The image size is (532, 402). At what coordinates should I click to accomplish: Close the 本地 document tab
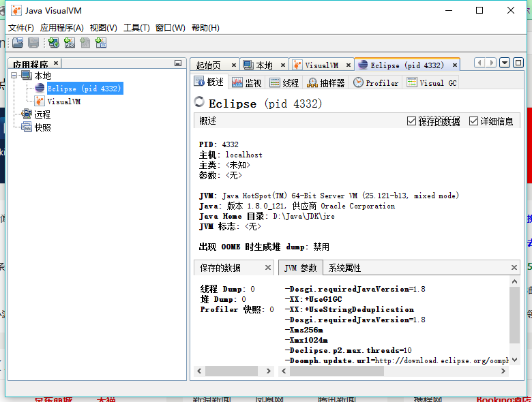tap(283, 65)
